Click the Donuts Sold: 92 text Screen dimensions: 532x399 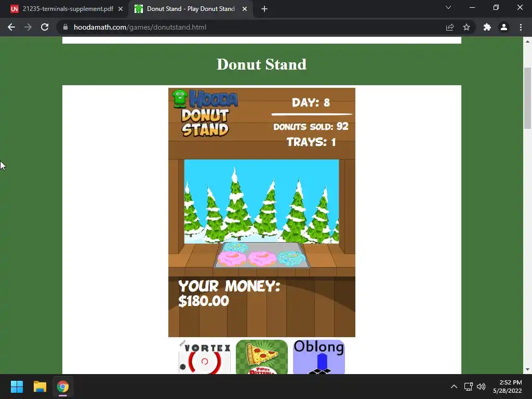point(311,127)
